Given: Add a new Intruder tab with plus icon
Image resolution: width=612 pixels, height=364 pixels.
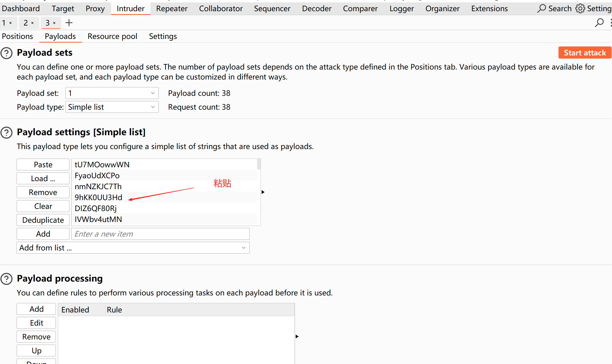Looking at the screenshot, I should pyautogui.click(x=69, y=23).
